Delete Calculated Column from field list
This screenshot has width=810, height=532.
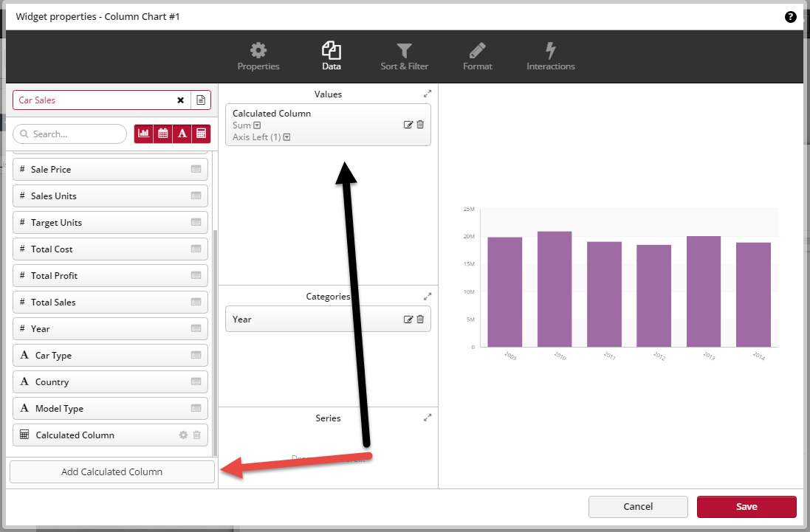tap(196, 435)
